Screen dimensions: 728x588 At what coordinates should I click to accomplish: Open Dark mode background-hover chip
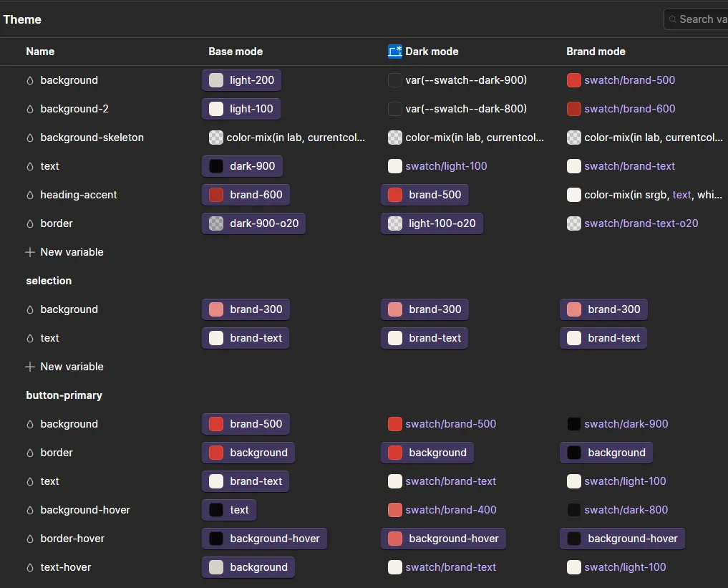[x=443, y=539]
